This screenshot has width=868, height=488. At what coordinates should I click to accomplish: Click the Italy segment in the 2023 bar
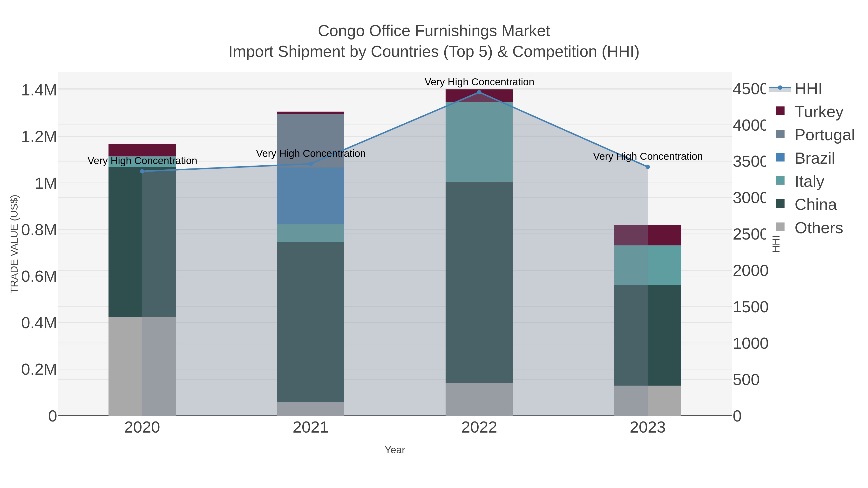(648, 265)
